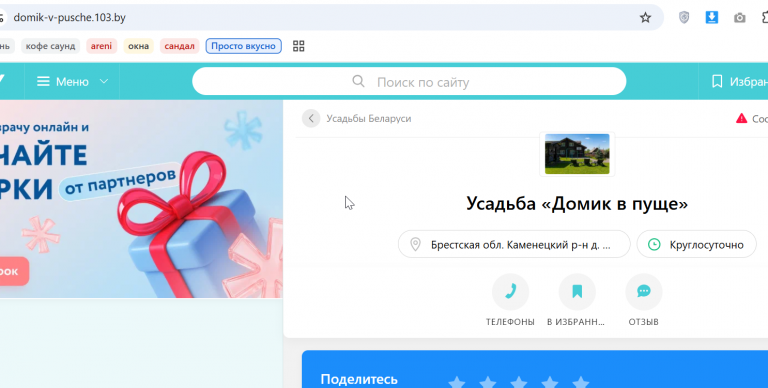Expand the Меню dropdown chevron

click(104, 81)
